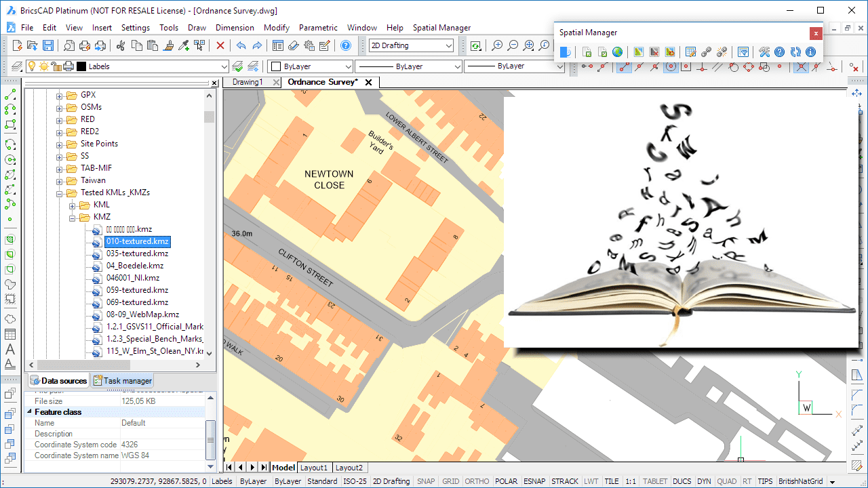
Task: Click the Spatial Manager data table icon
Action: [690, 52]
